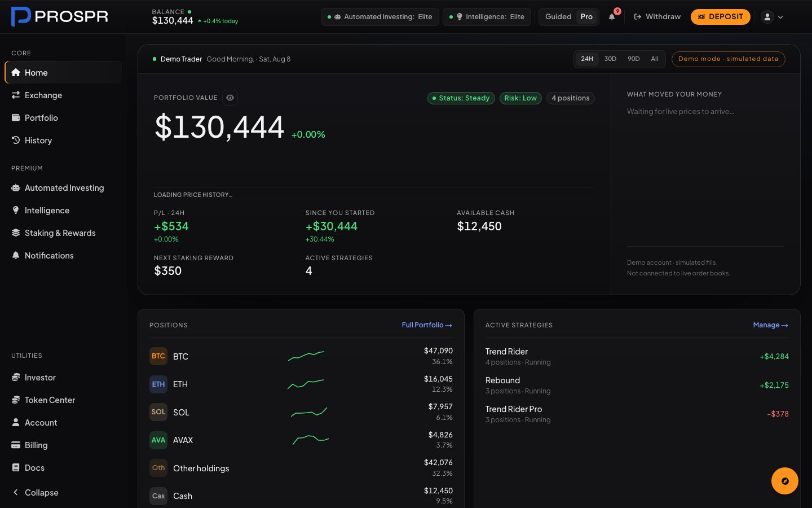Go to the Portfolio page
This screenshot has width=812, height=508.
pyautogui.click(x=63, y=117)
